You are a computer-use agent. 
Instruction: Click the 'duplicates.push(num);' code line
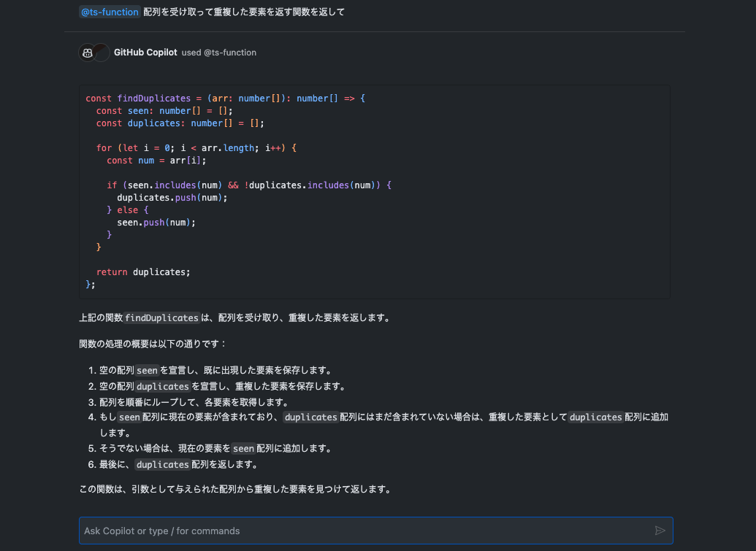click(x=172, y=198)
